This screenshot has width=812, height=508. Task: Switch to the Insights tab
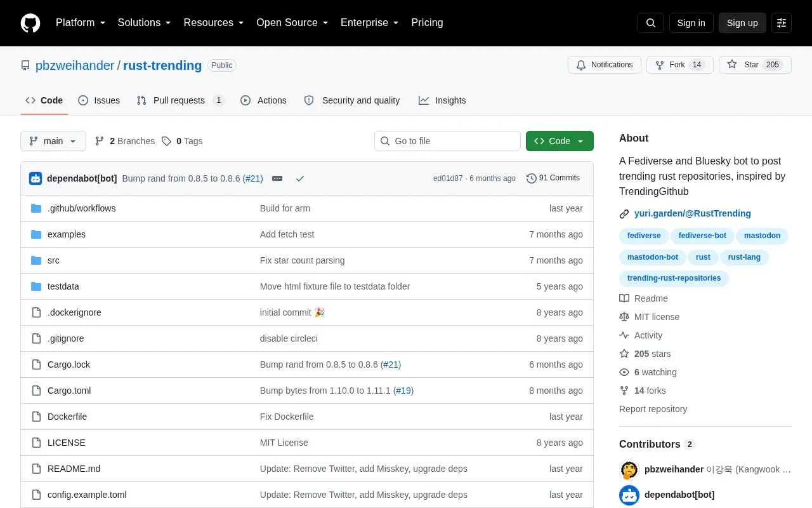[x=442, y=100]
